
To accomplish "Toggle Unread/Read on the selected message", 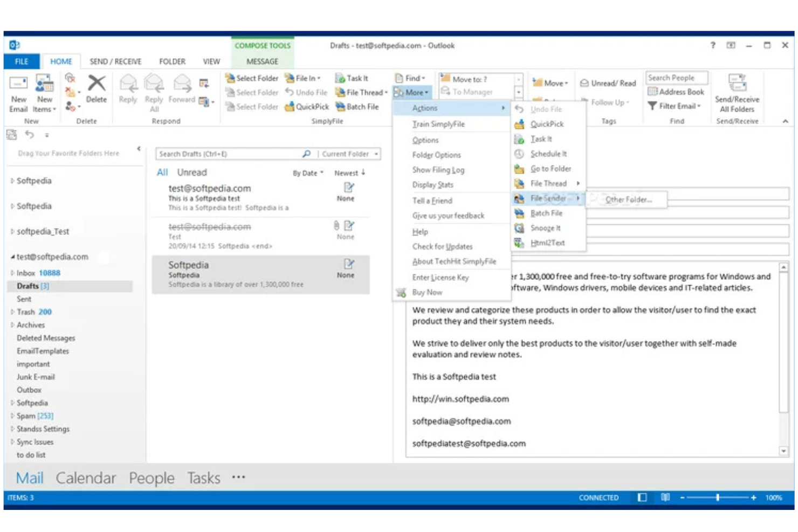I will pyautogui.click(x=608, y=83).
